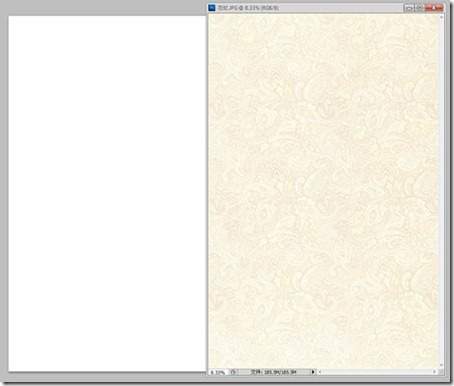This screenshot has height=386, width=454.
Task: Click the paisley pattern image canvas
Action: (323, 191)
